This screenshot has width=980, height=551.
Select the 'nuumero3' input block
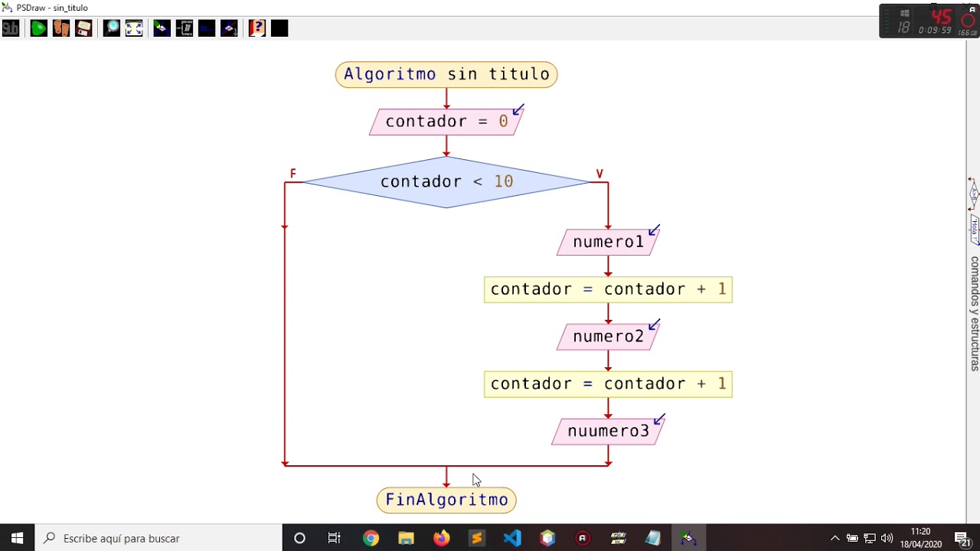point(608,432)
